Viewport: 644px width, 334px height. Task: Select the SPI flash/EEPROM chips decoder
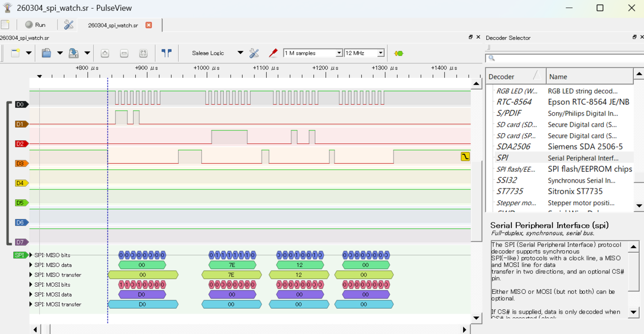[x=559, y=169]
